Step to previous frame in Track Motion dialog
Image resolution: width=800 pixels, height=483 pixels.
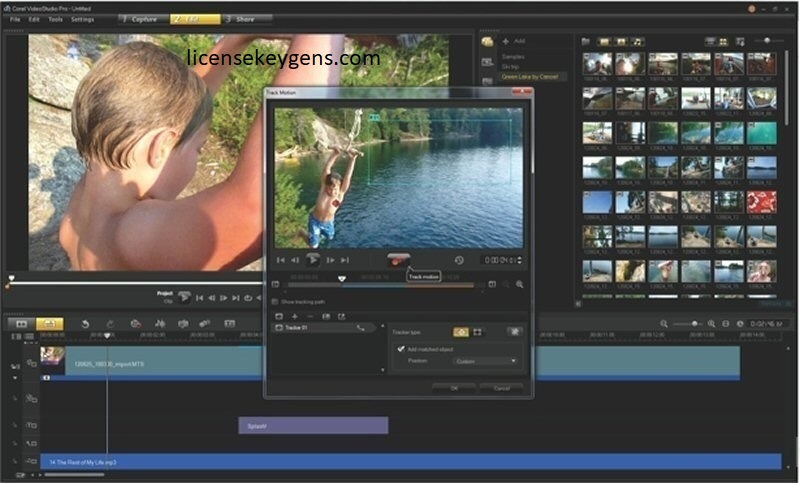(295, 260)
